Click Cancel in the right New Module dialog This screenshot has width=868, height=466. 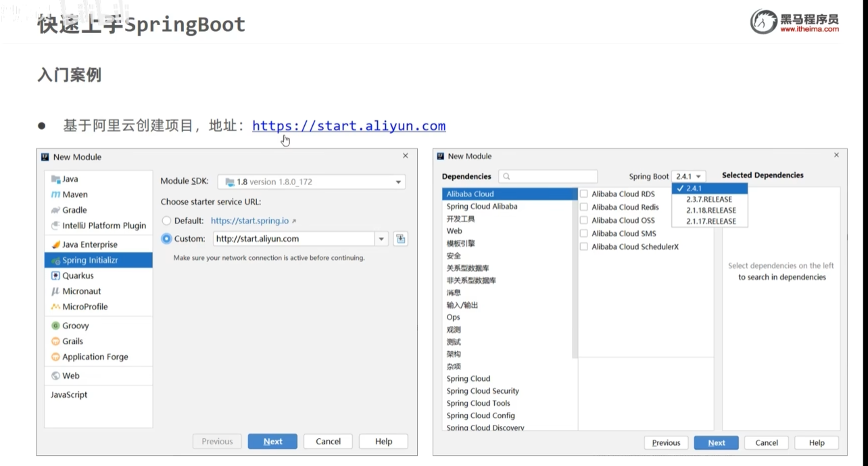tap(767, 443)
